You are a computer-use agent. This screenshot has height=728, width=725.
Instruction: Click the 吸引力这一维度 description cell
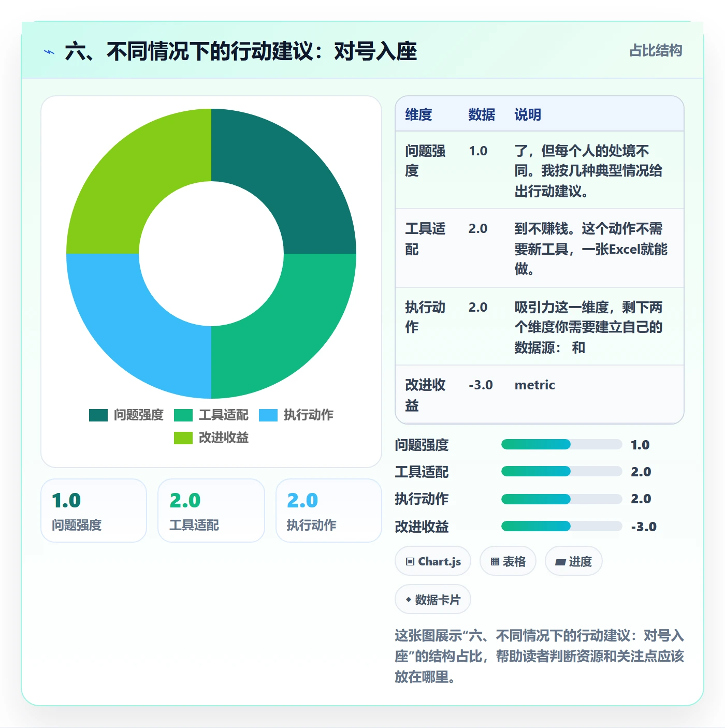point(588,327)
